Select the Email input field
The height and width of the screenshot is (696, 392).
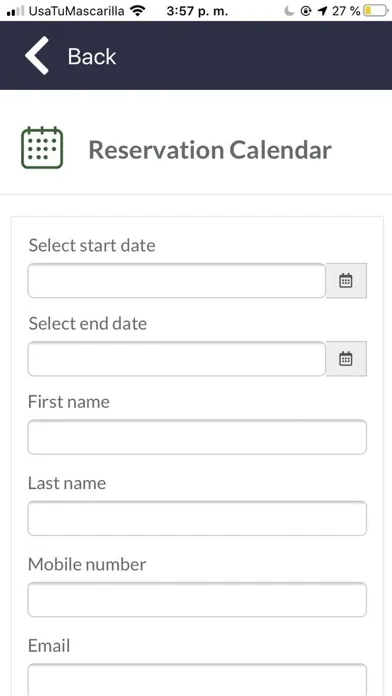click(197, 680)
